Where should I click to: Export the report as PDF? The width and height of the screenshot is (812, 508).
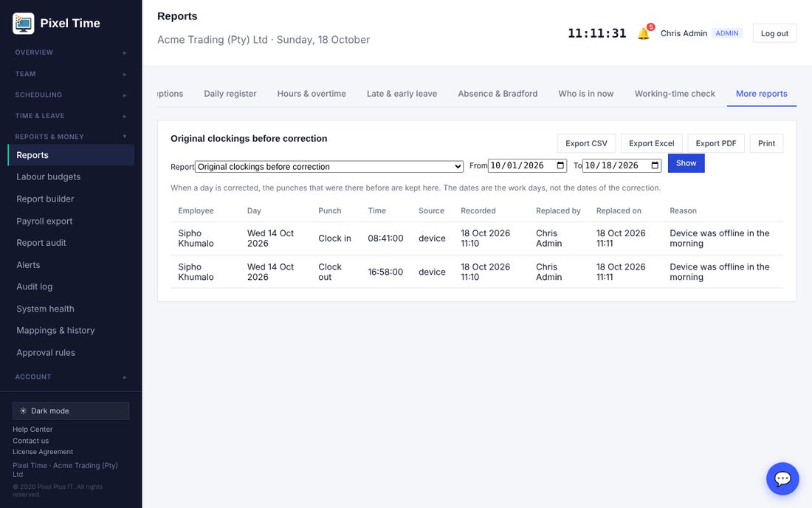[x=716, y=143]
